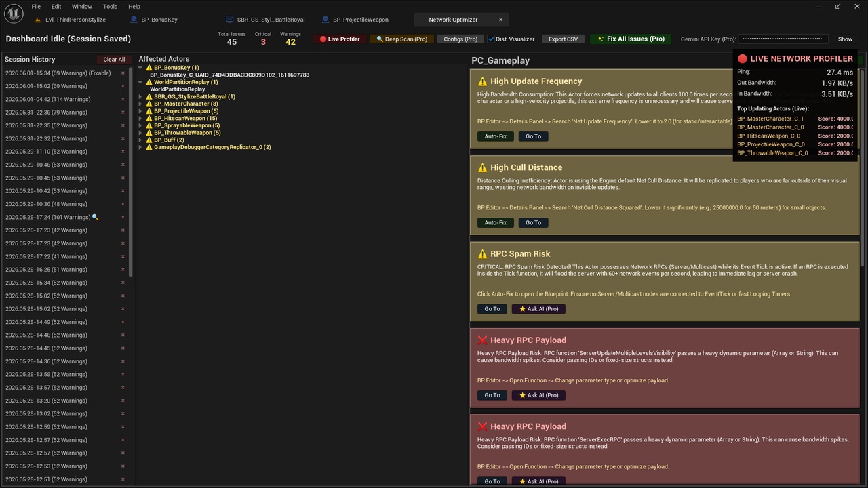This screenshot has height=488, width=868.
Task: Click Auto-Fix on High Update Frequency card
Action: [495, 136]
